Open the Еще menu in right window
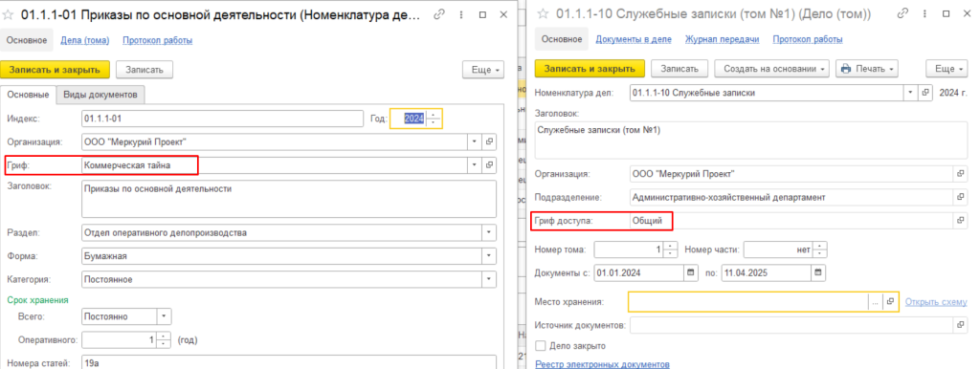This screenshot has height=369, width=980. (947, 68)
